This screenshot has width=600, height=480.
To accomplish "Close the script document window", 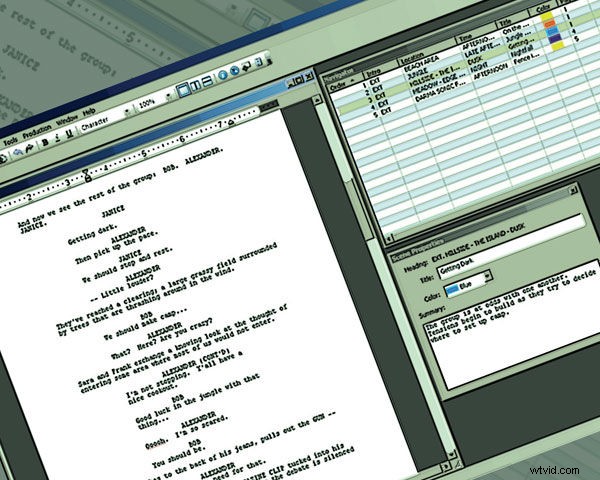I will (309, 76).
